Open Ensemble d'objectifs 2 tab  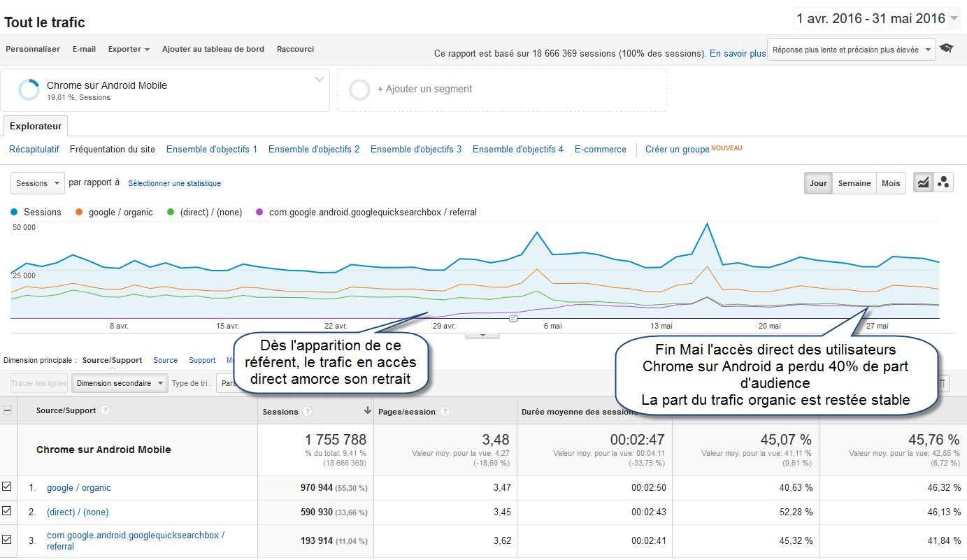tap(314, 149)
